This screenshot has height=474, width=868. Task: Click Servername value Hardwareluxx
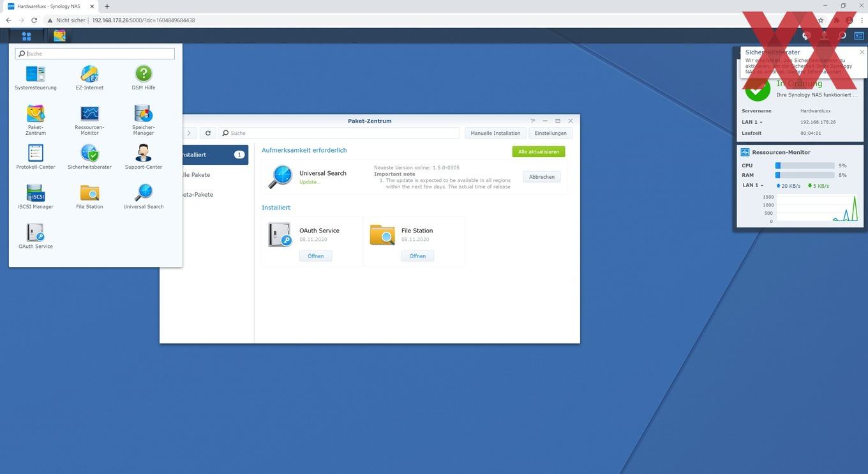[x=816, y=111]
